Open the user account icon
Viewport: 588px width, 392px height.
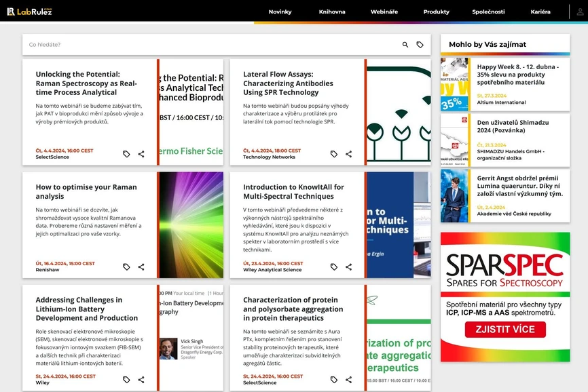[x=580, y=12]
